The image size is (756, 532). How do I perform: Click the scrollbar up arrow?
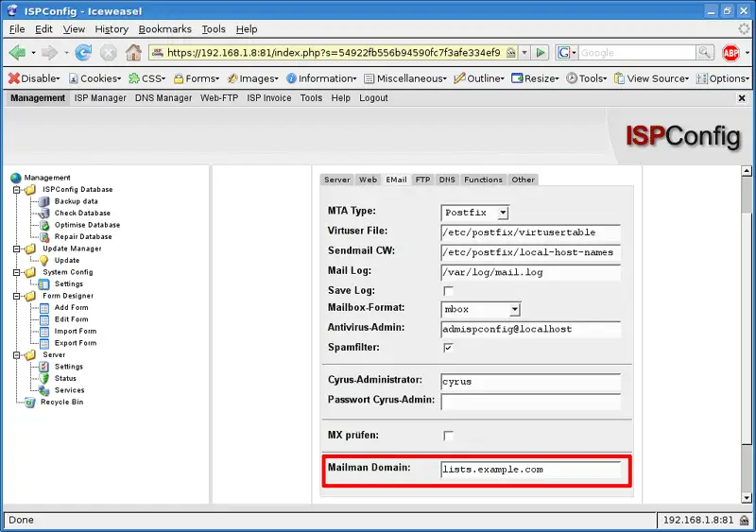coord(747,171)
